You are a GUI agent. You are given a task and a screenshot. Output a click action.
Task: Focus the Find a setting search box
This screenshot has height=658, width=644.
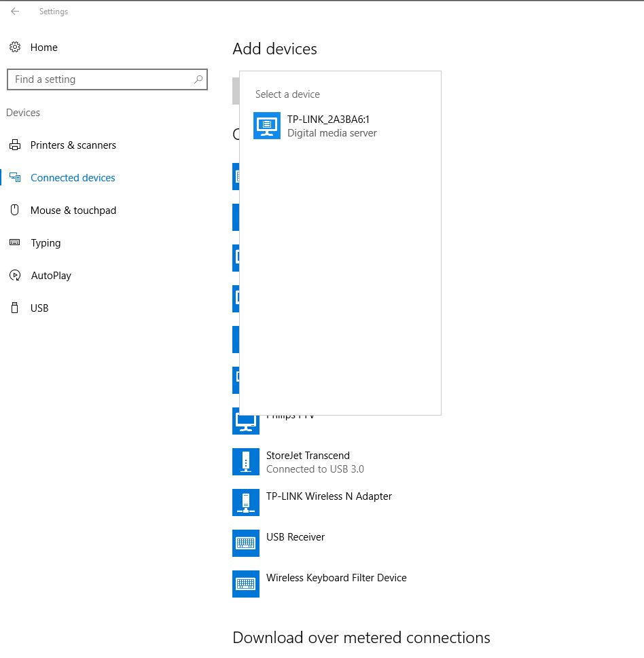[x=107, y=79]
